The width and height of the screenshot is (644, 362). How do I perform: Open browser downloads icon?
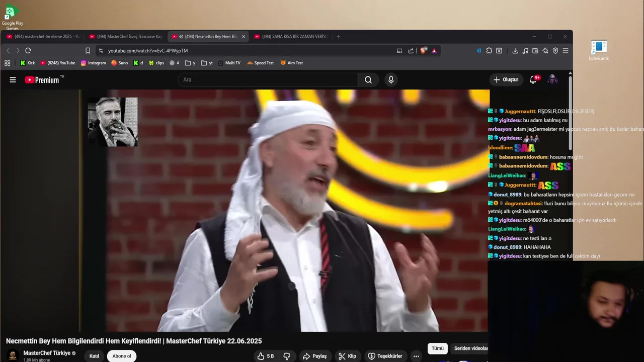pos(515,51)
